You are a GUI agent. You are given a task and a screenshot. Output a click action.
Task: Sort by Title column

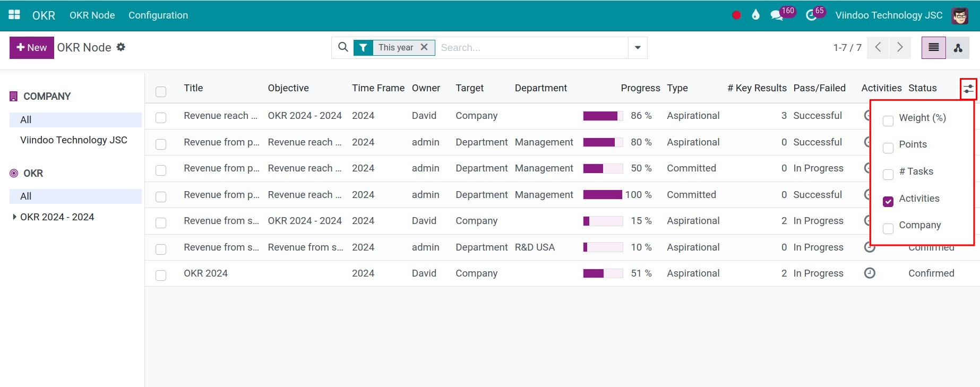point(193,88)
